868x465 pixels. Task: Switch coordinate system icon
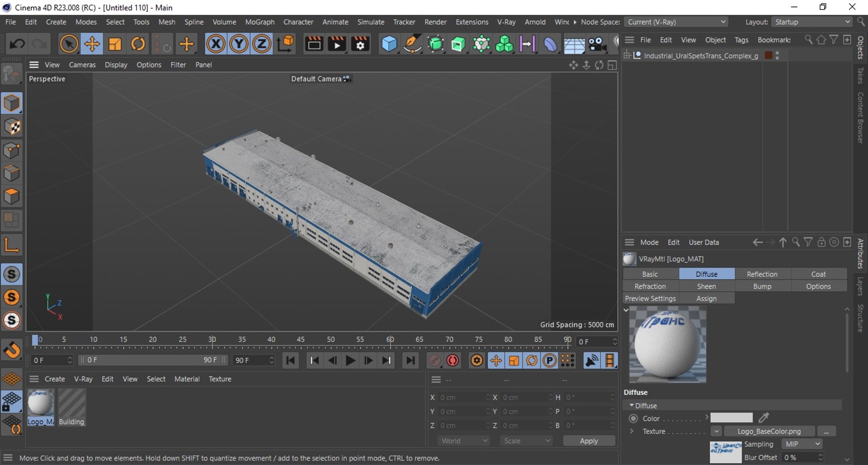pyautogui.click(x=286, y=44)
